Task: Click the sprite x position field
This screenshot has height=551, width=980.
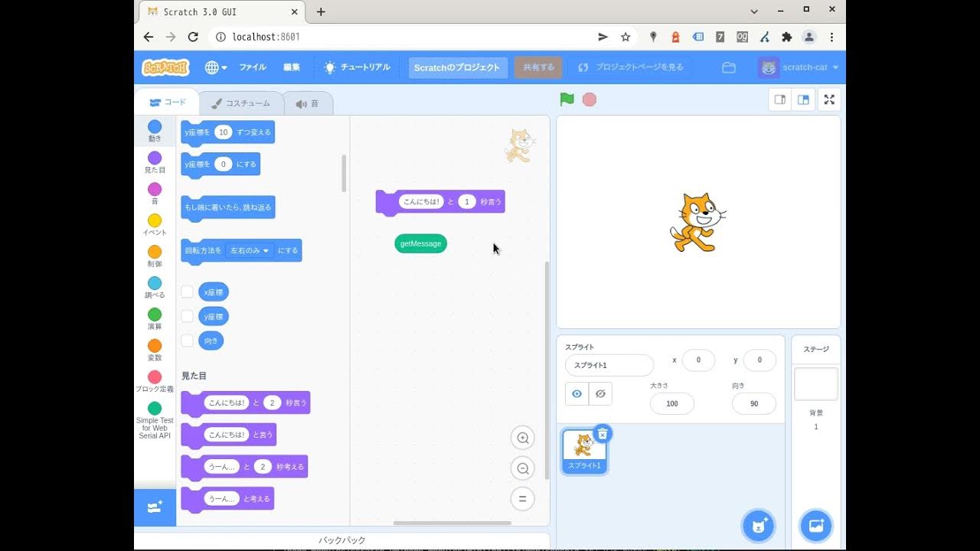Action: [697, 360]
